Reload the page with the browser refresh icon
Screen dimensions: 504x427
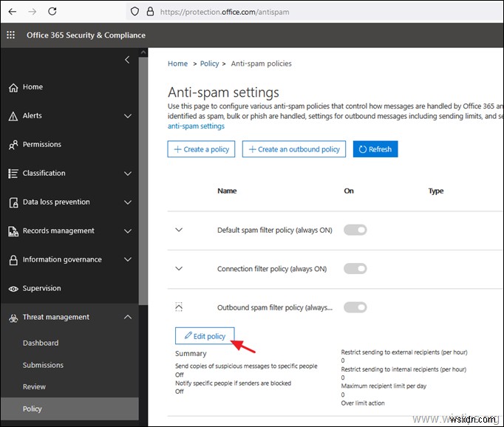52,12
